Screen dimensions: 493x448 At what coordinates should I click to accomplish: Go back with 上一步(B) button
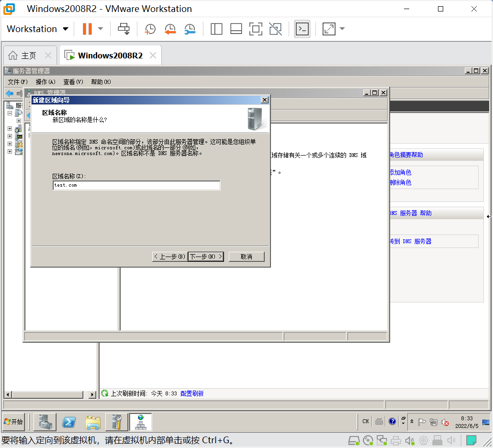169,257
